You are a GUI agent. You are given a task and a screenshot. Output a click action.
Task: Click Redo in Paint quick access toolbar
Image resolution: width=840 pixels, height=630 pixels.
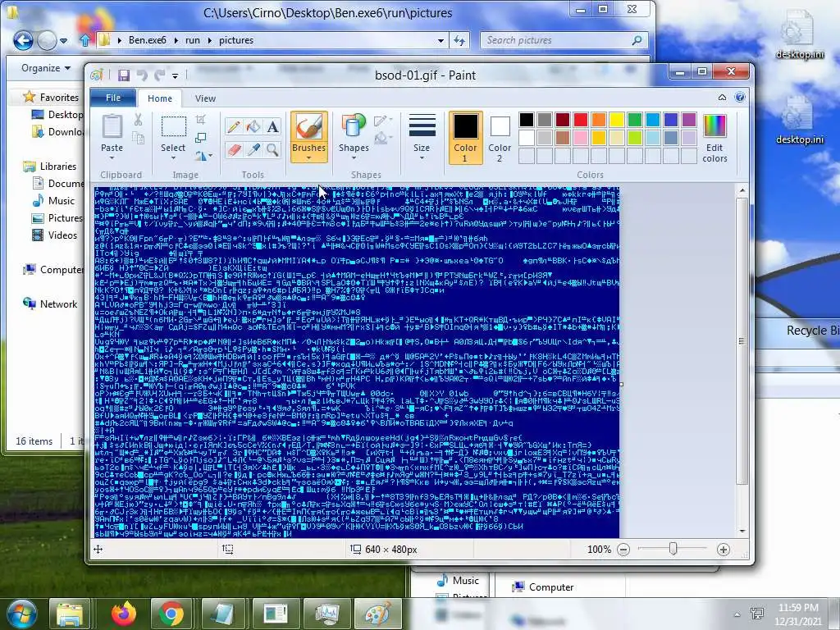pyautogui.click(x=159, y=75)
